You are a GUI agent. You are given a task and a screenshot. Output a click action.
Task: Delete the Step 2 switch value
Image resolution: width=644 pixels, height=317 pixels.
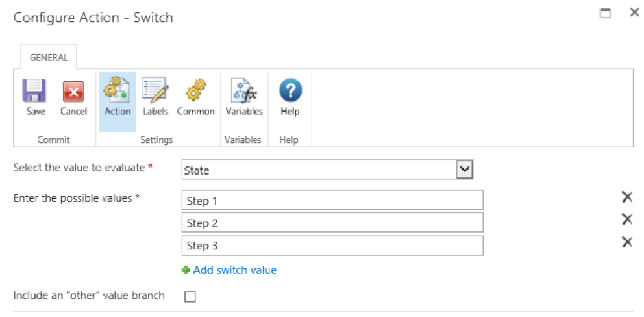pyautogui.click(x=626, y=220)
